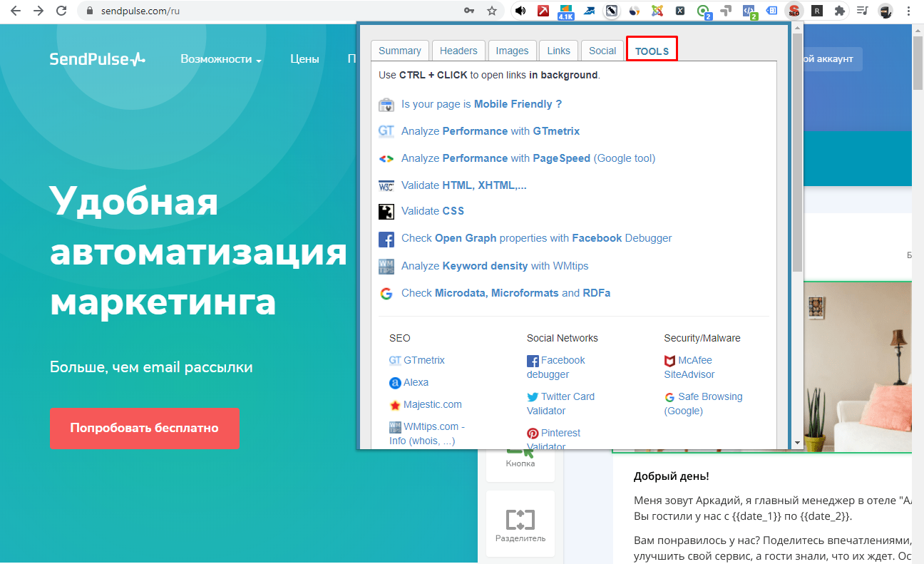The width and height of the screenshot is (924, 564).
Task: Switch to the Summary tab
Action: [x=399, y=51]
